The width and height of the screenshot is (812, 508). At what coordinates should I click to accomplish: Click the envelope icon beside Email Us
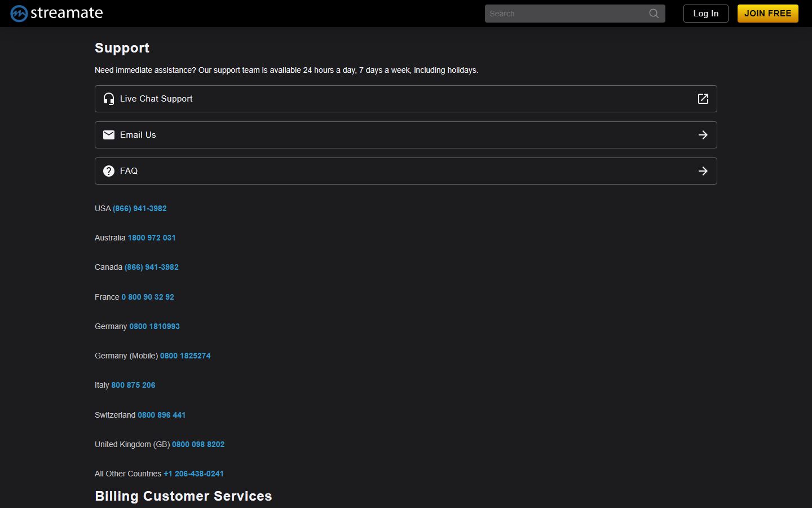pos(109,135)
